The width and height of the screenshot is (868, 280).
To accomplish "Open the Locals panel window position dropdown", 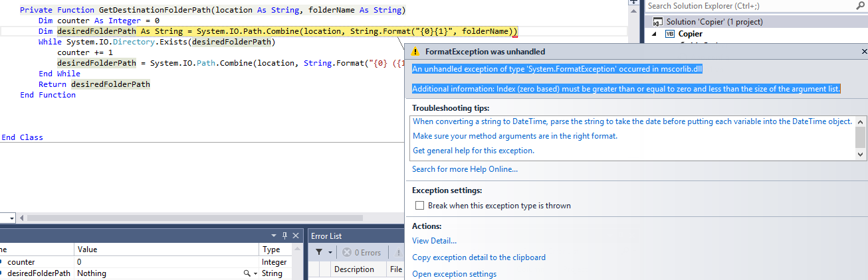I will click(x=274, y=236).
